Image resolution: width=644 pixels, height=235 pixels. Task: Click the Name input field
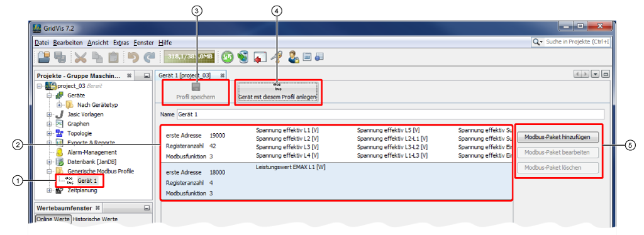(x=390, y=114)
